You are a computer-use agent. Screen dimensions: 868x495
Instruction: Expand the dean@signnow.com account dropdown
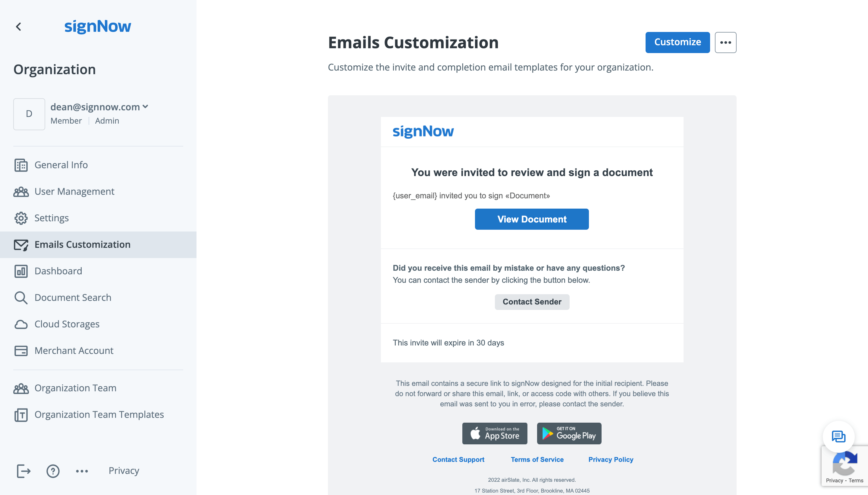click(x=146, y=107)
